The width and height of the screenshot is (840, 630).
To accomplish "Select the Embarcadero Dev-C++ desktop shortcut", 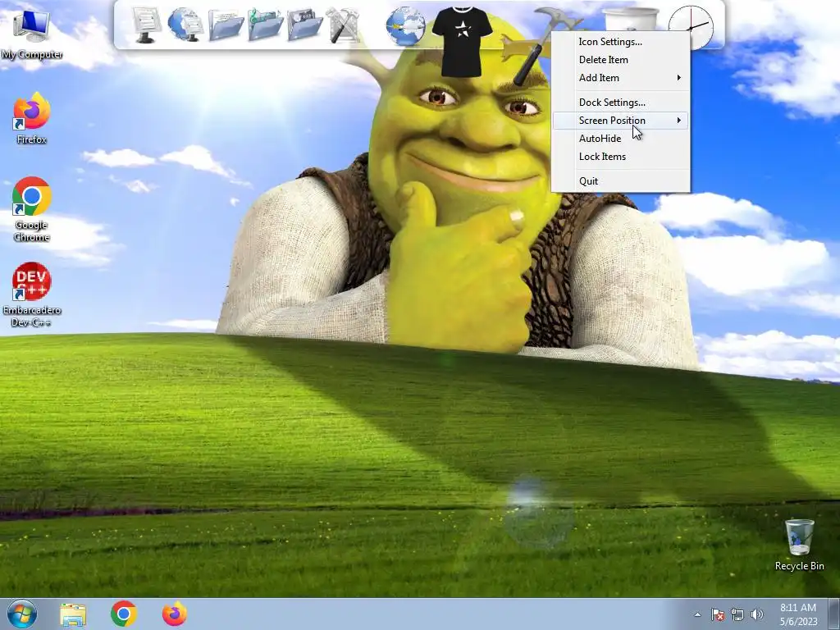I will pos(32,294).
